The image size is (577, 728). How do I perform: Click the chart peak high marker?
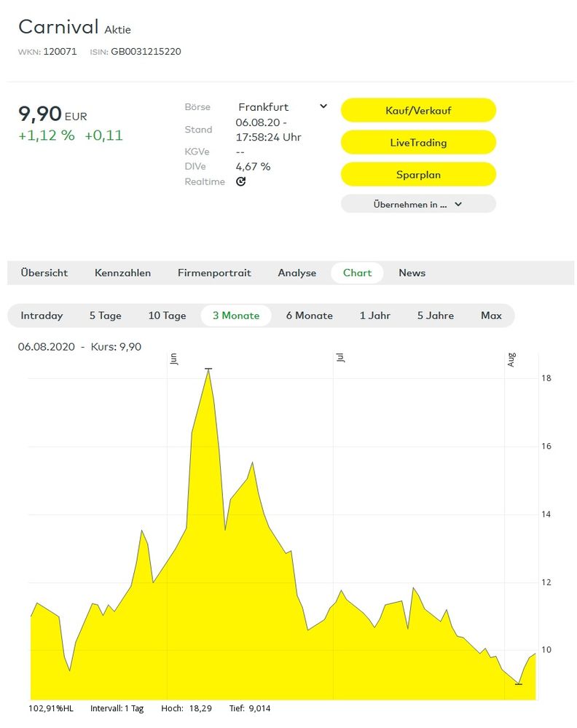208,369
